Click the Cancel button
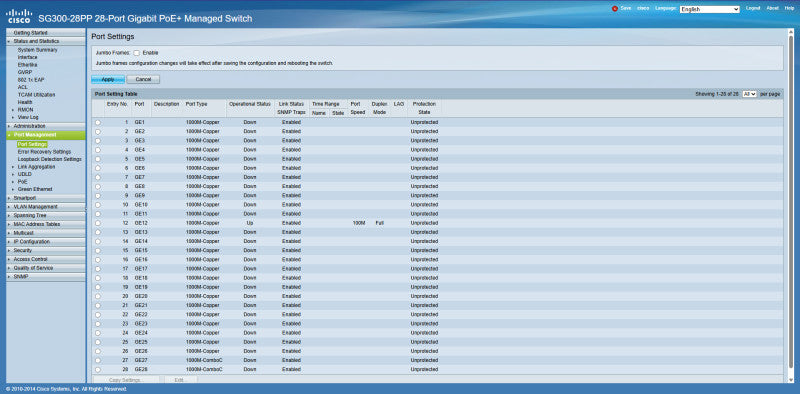The image size is (800, 394). (143, 80)
